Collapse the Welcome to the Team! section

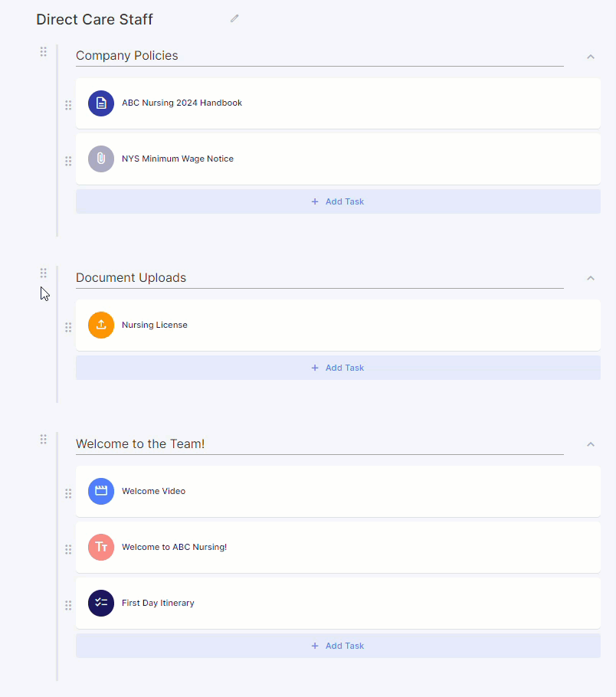(x=591, y=444)
